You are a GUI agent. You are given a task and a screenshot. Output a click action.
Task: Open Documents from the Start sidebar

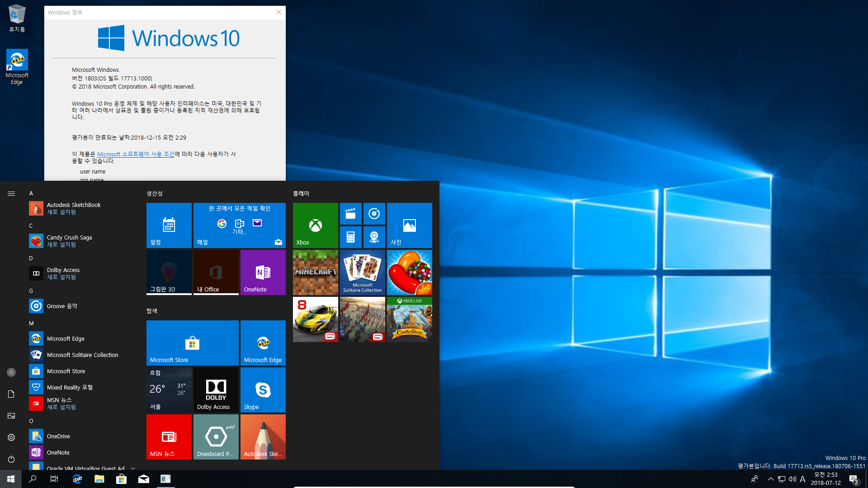coord(11,394)
